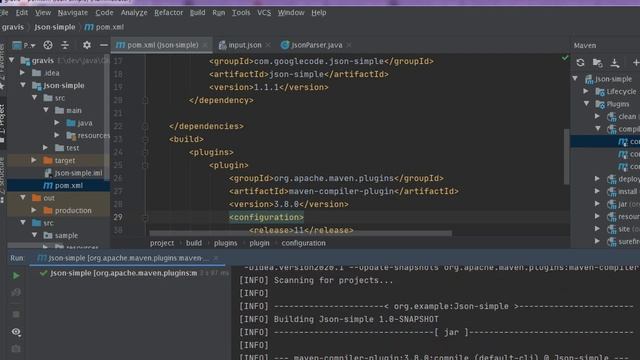
Task: Open the View menu
Action: tap(43, 13)
